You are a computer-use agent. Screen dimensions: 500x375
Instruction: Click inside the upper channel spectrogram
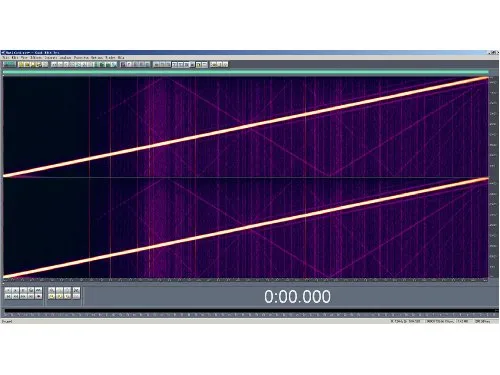[246, 127]
